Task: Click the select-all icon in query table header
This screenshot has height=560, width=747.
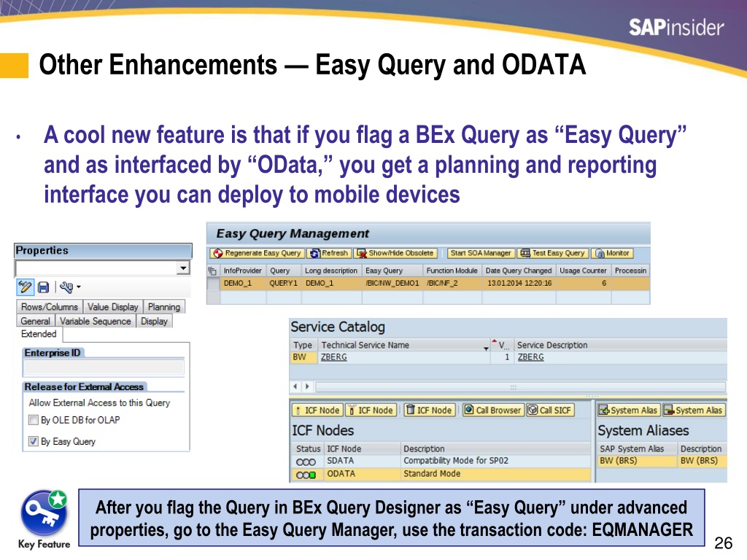Action: click(212, 271)
